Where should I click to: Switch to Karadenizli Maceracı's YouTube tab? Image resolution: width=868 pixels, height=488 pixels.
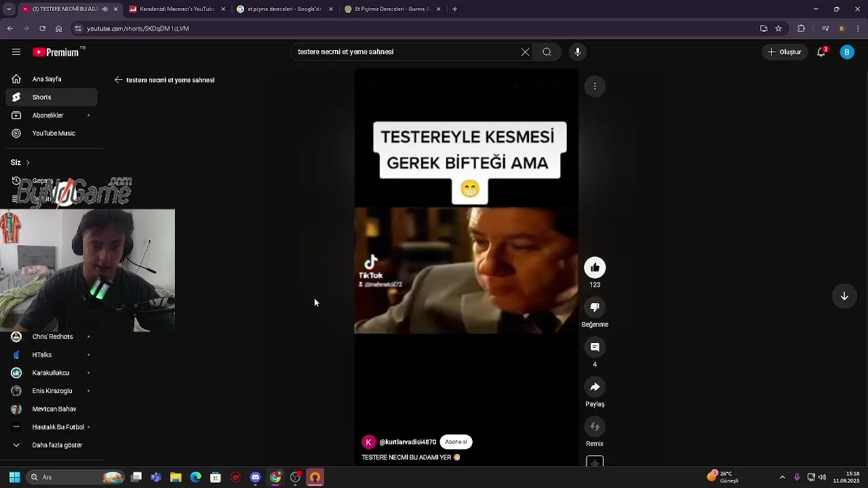point(176,9)
